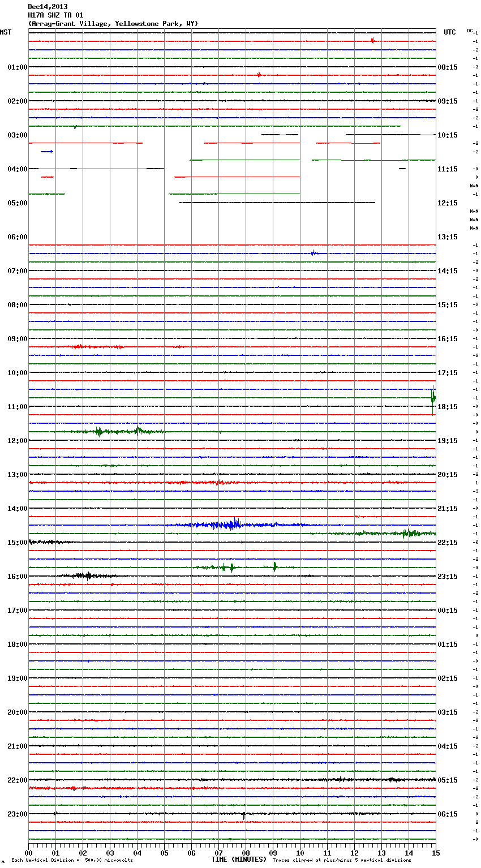Select the 02:00 MST time label
The width and height of the screenshot is (481, 868).
click(17, 101)
